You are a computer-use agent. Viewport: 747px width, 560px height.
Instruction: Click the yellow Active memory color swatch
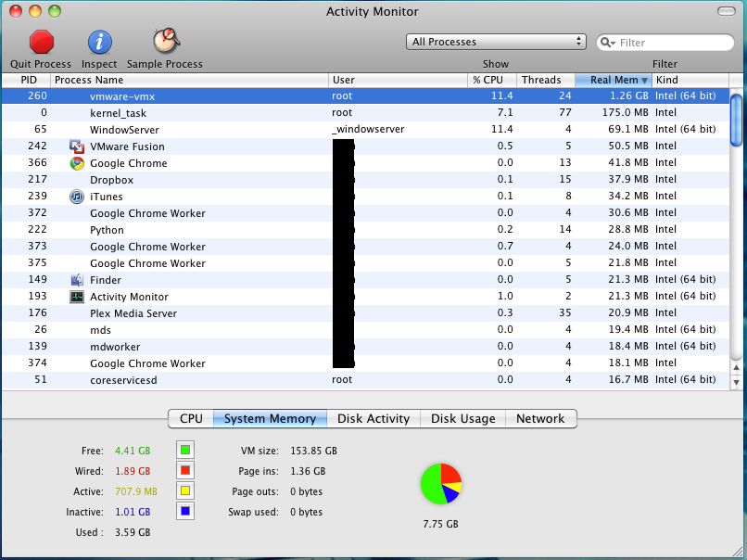(185, 490)
